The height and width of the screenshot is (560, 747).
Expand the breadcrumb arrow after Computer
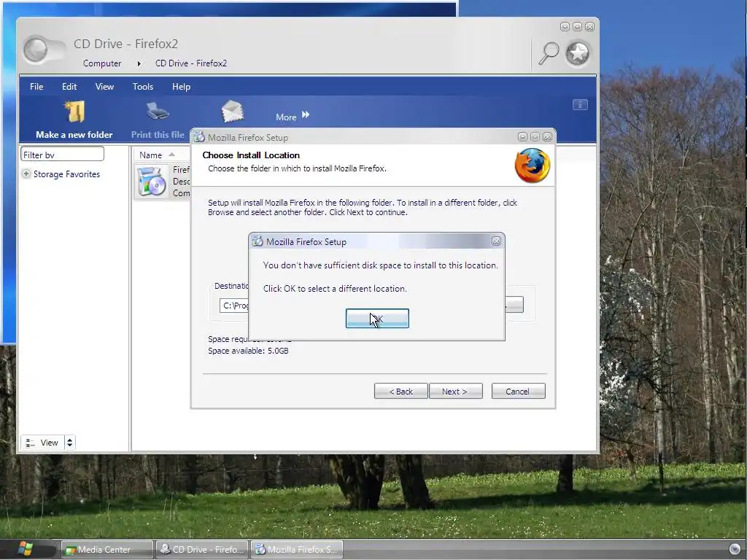[139, 63]
